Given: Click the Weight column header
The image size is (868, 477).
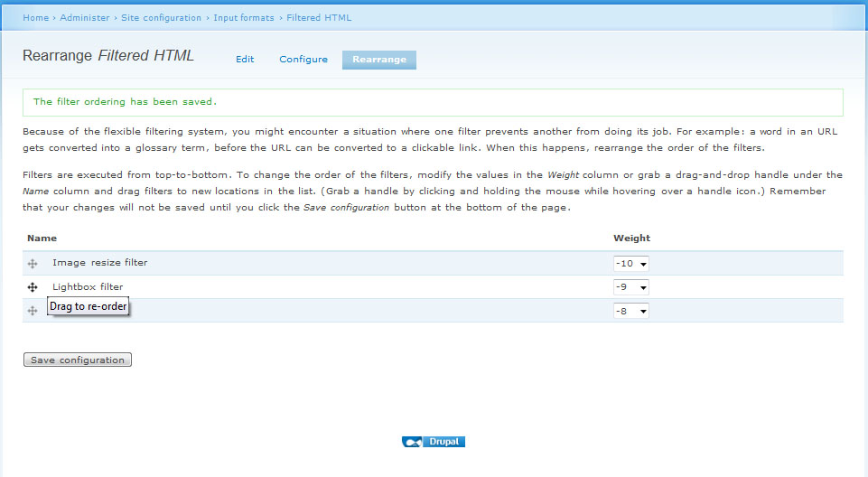Looking at the screenshot, I should [631, 238].
